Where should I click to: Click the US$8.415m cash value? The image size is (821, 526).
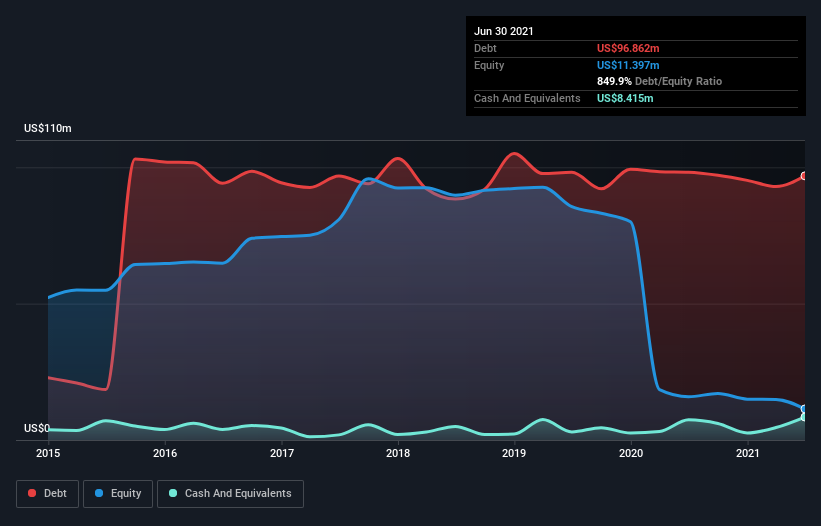click(x=625, y=98)
